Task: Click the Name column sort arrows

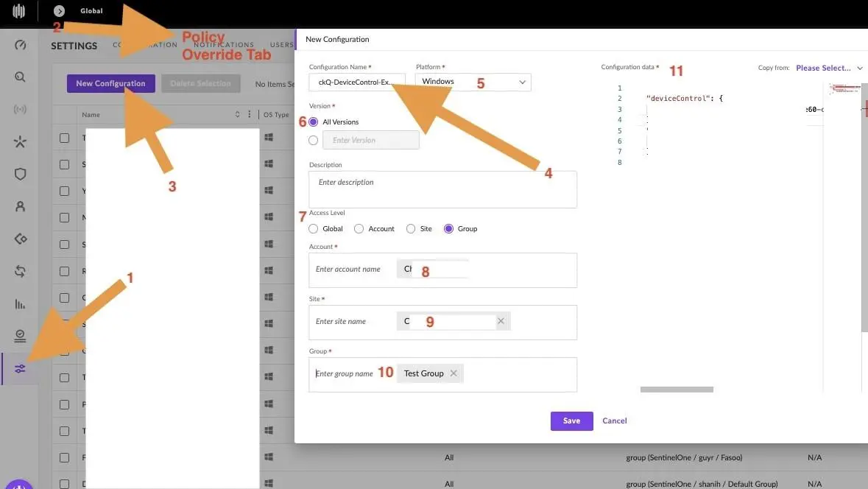Action: (238, 114)
